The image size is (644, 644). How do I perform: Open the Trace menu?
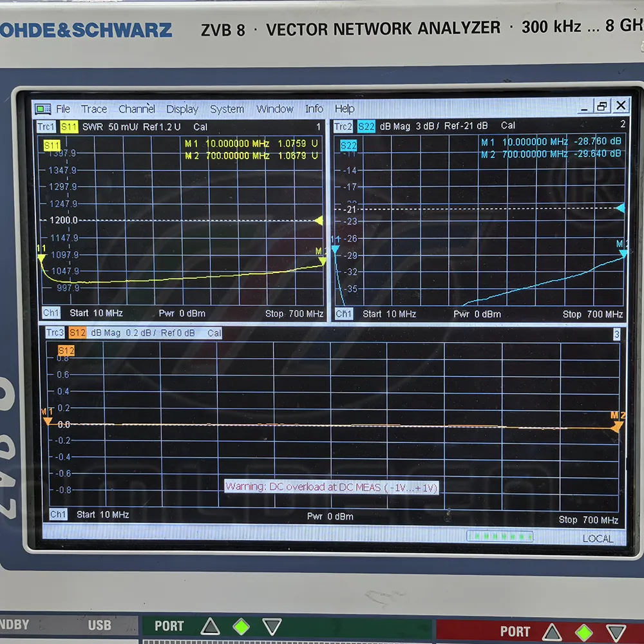[x=94, y=109]
